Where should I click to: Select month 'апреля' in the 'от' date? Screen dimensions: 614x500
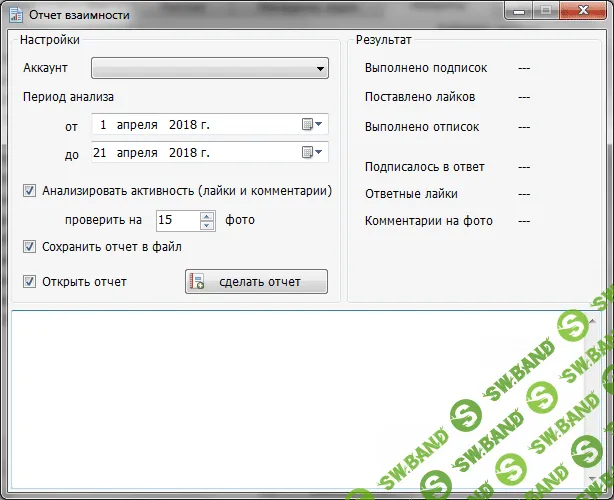pos(137,125)
